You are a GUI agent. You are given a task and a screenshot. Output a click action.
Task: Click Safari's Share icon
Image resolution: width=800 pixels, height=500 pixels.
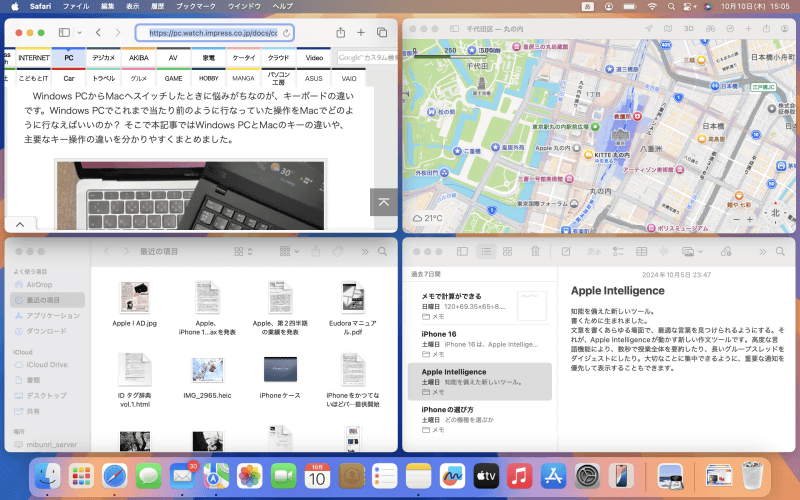tap(340, 33)
